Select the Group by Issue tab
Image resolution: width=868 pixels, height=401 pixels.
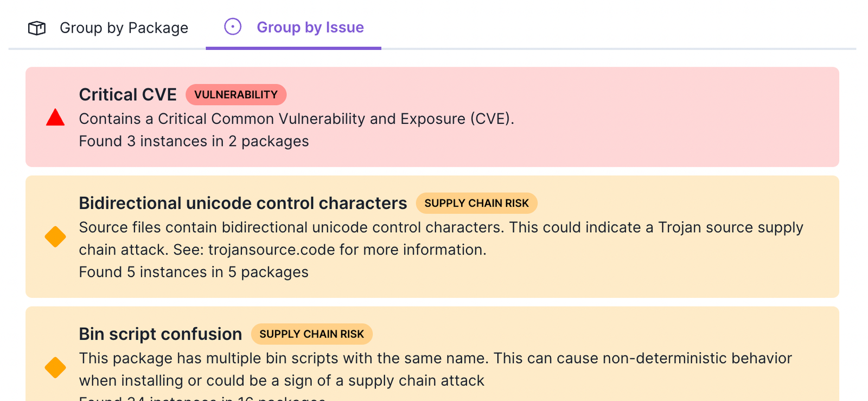tap(310, 27)
